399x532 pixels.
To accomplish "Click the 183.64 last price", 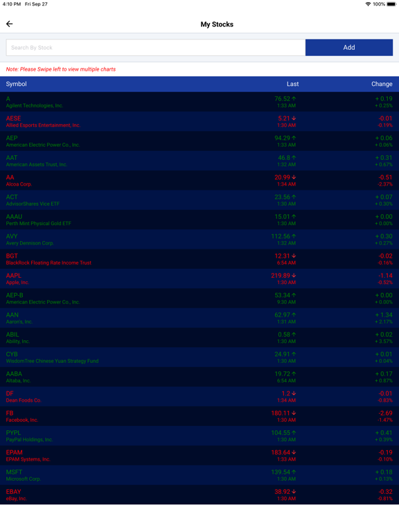I will 281,452.
